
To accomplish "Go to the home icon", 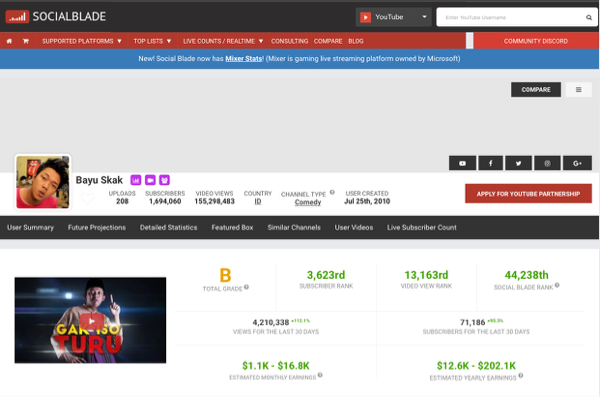I will (x=9, y=41).
